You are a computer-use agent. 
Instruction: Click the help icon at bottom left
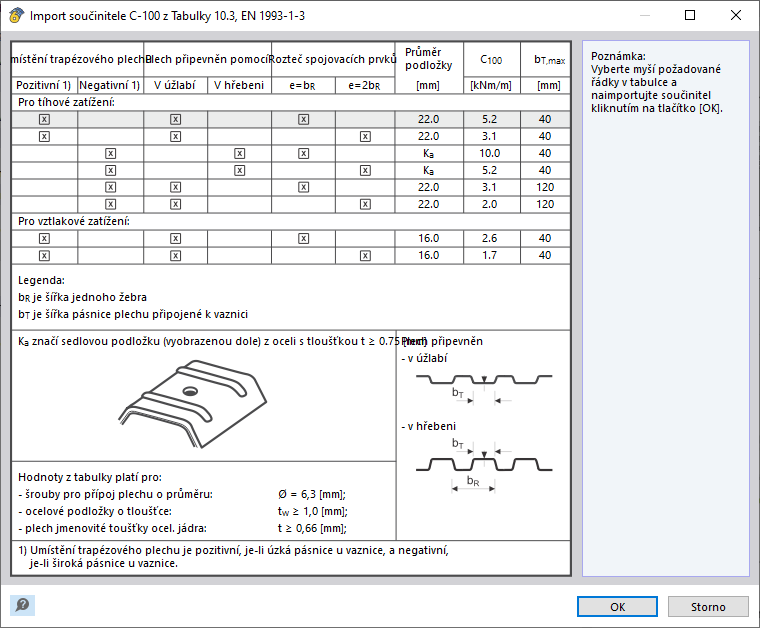point(22,605)
